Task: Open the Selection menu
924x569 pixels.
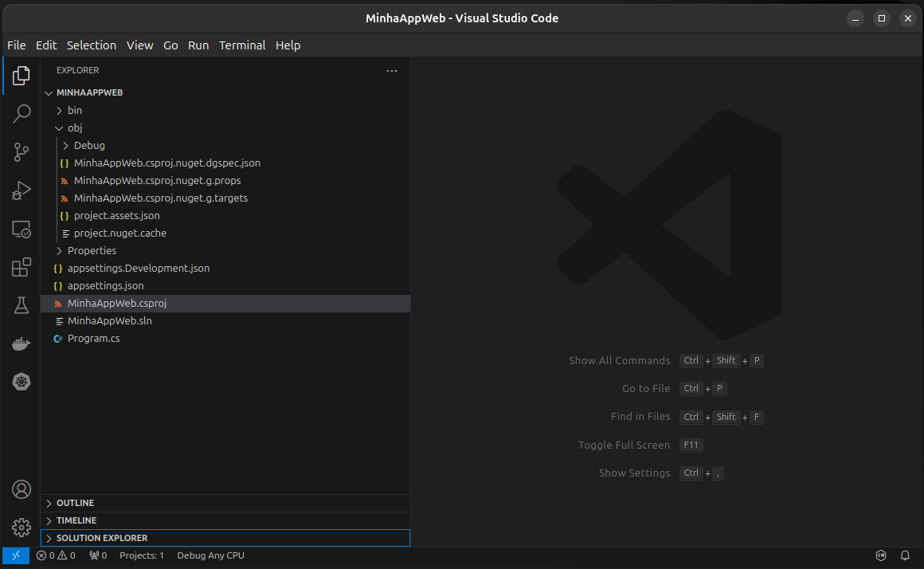Action: 92,45
